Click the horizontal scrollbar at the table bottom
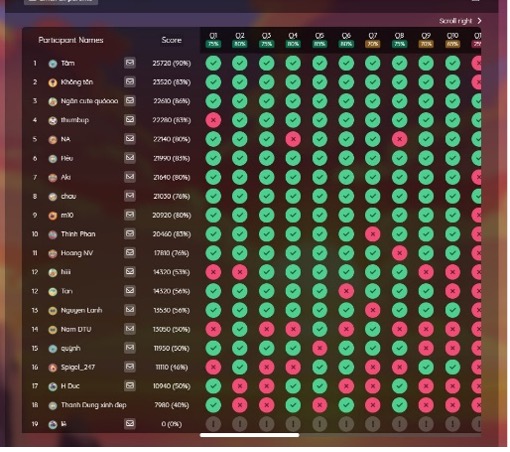This screenshot has width=510, height=452. (x=249, y=435)
